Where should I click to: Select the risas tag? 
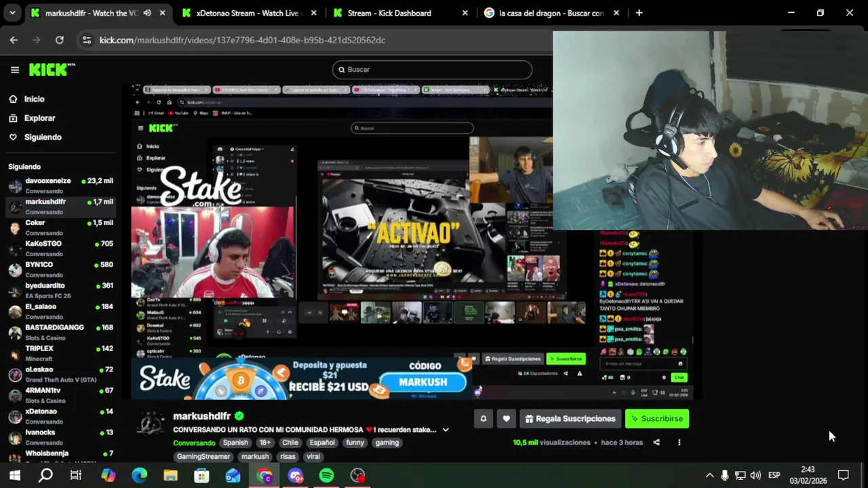coord(288,457)
